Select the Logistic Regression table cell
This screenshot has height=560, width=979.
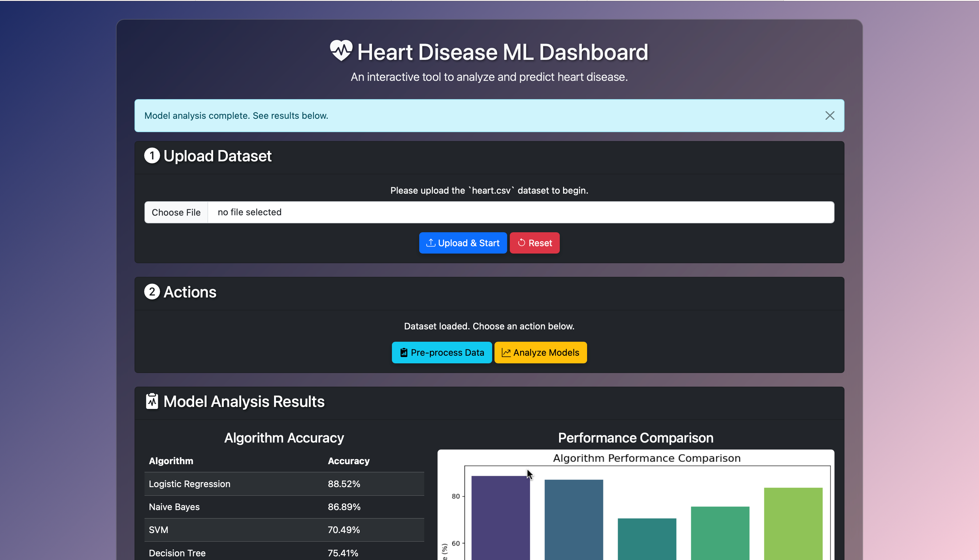pos(233,484)
